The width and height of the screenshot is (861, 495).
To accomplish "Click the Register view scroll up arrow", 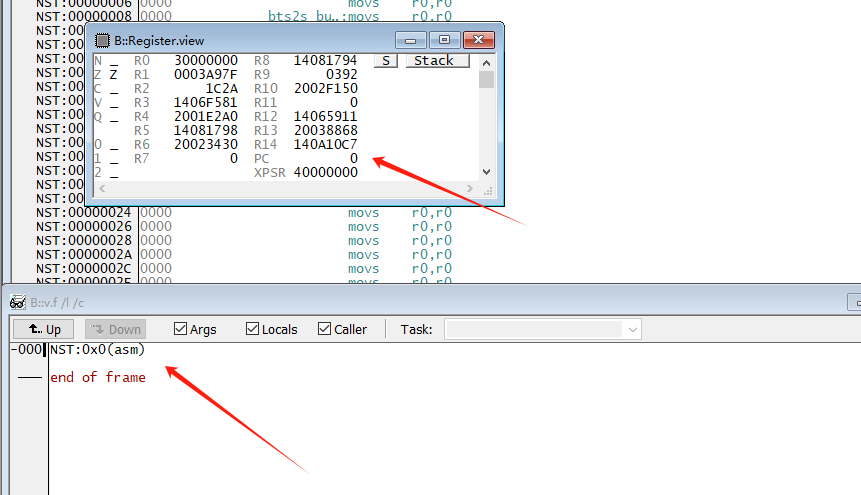I will pos(487,63).
